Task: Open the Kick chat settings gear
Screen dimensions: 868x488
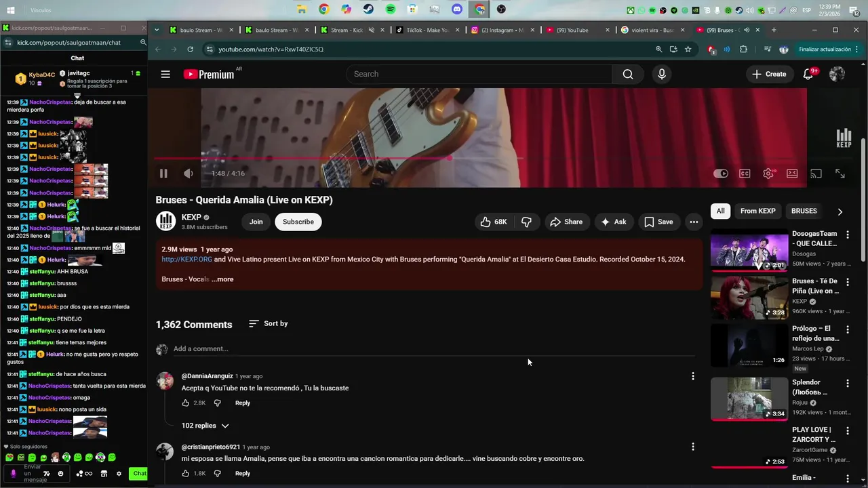Action: 119,474
